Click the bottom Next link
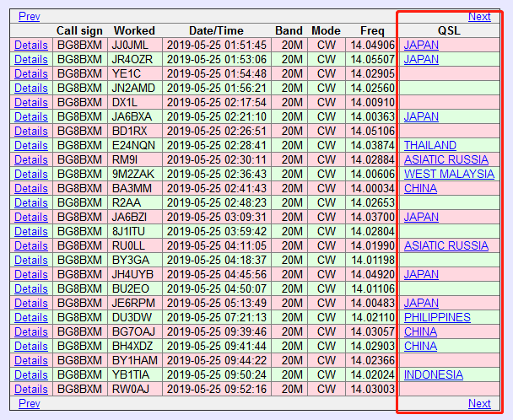This screenshot has width=513, height=420. point(479,403)
